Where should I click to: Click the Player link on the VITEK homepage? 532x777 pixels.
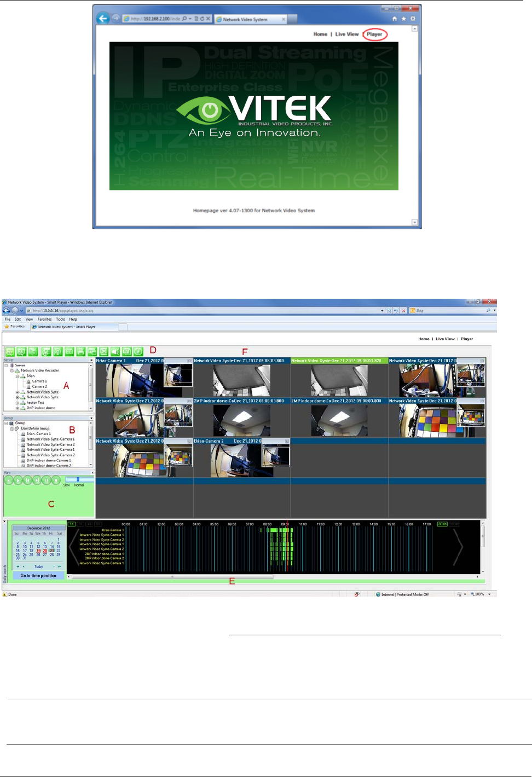(x=374, y=34)
